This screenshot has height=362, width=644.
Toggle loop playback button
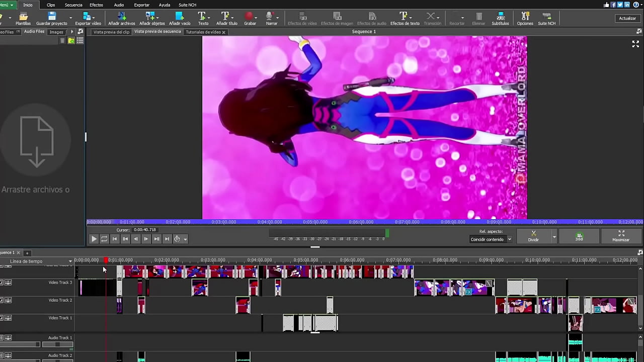click(x=104, y=239)
